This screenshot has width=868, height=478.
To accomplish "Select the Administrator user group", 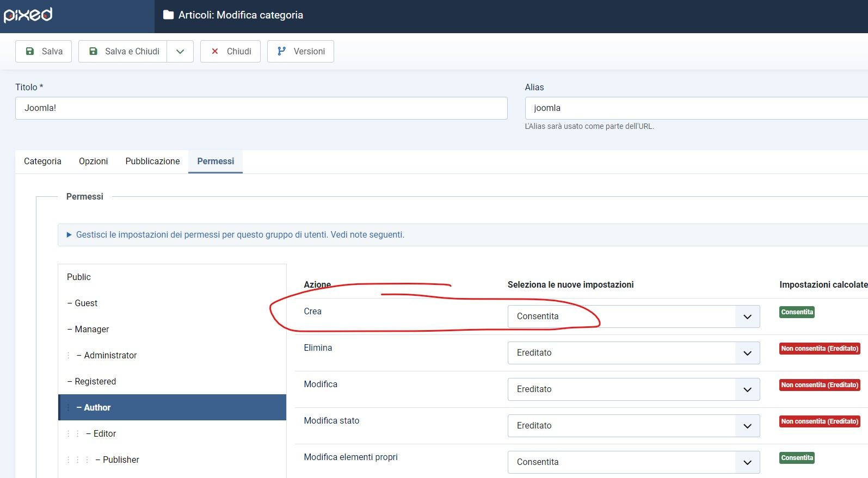I will [110, 355].
